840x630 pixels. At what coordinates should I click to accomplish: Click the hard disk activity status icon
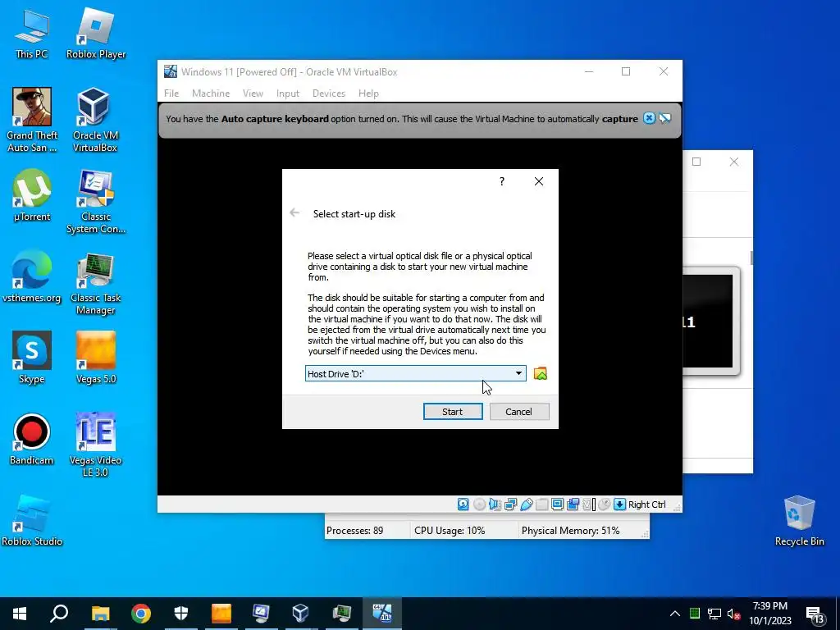pyautogui.click(x=463, y=504)
